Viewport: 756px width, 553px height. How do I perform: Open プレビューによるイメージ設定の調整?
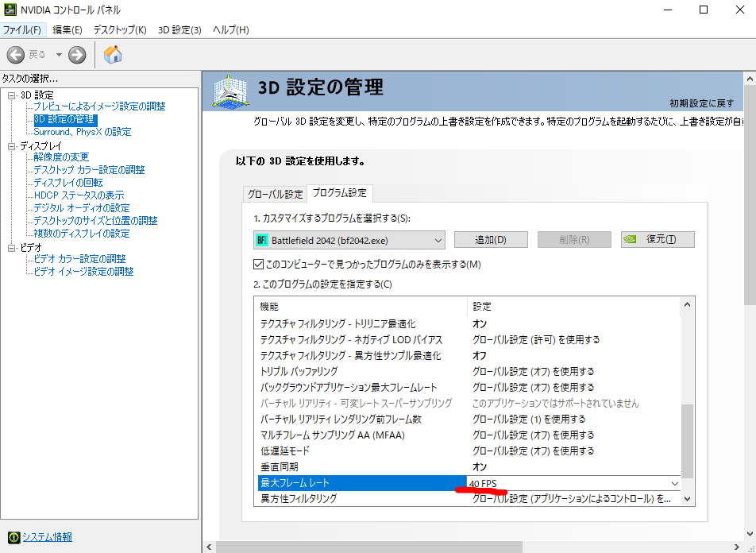(100, 106)
